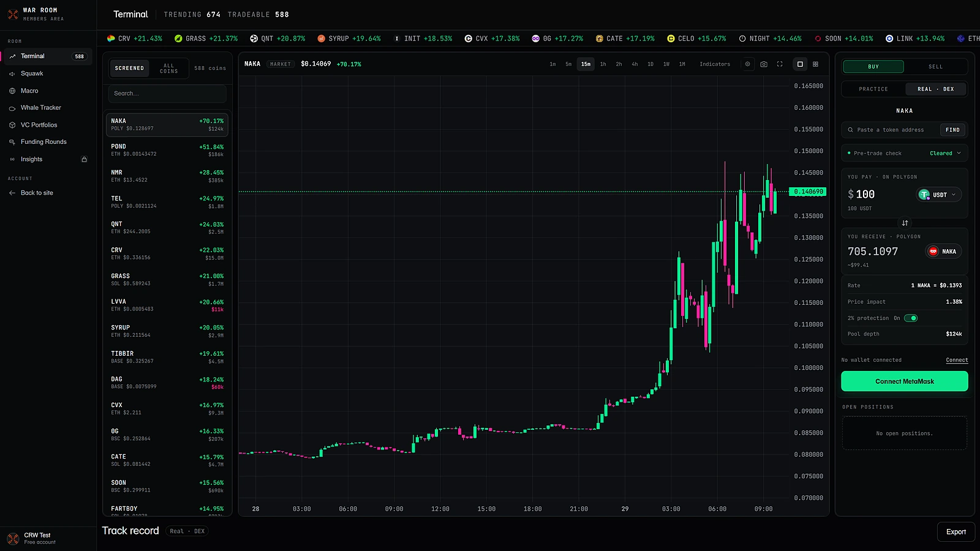
Task: Select the 1D chart timeframe
Action: [650, 64]
